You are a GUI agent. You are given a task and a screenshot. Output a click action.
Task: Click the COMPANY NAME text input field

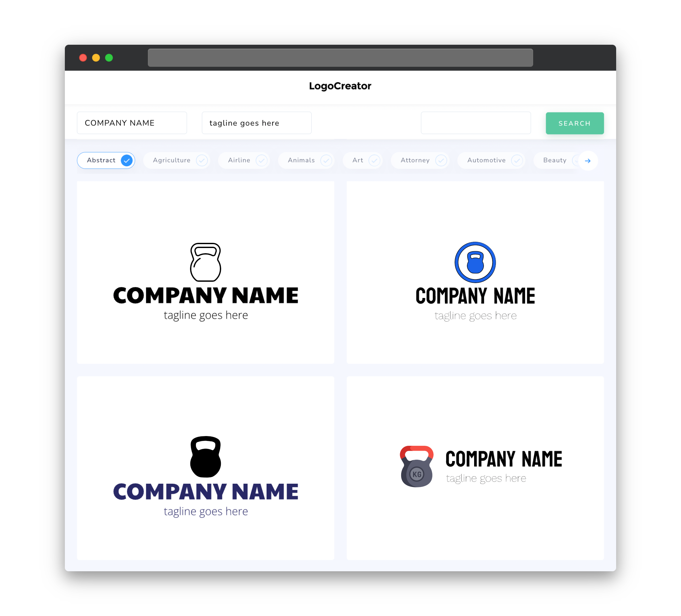click(132, 123)
